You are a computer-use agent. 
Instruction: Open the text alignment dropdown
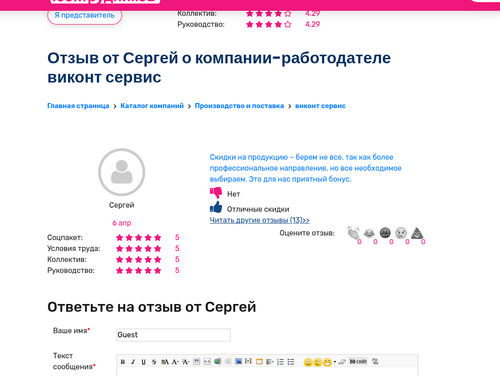click(270, 362)
